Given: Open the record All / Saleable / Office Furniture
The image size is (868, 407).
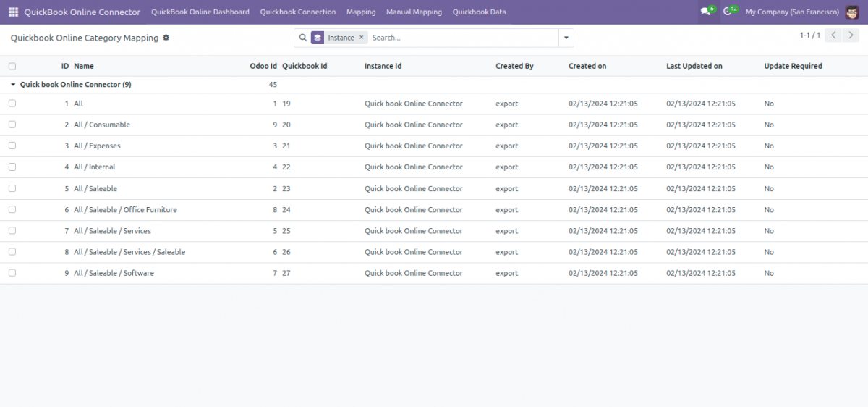Looking at the screenshot, I should tap(125, 209).
